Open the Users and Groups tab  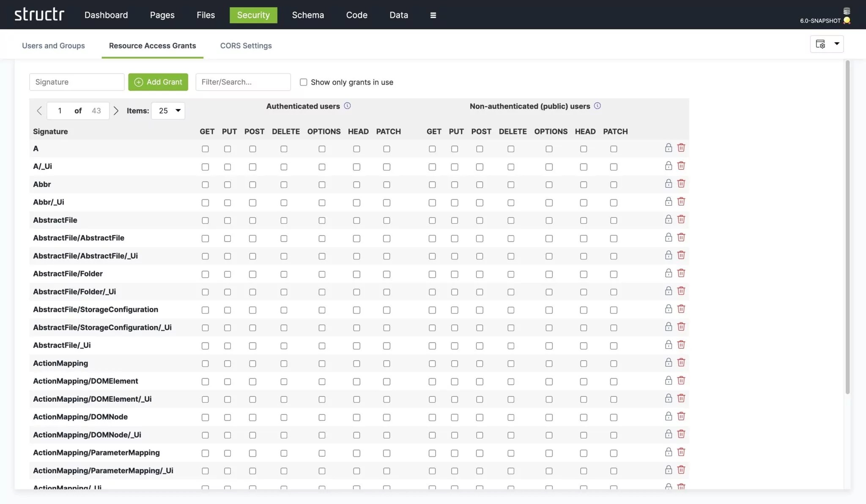[53, 46]
